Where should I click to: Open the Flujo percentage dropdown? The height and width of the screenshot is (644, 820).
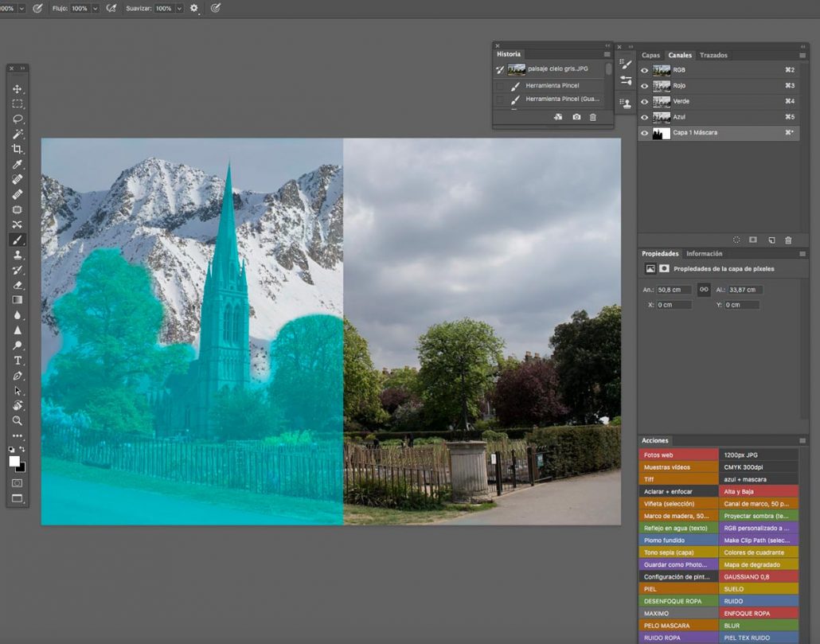96,8
